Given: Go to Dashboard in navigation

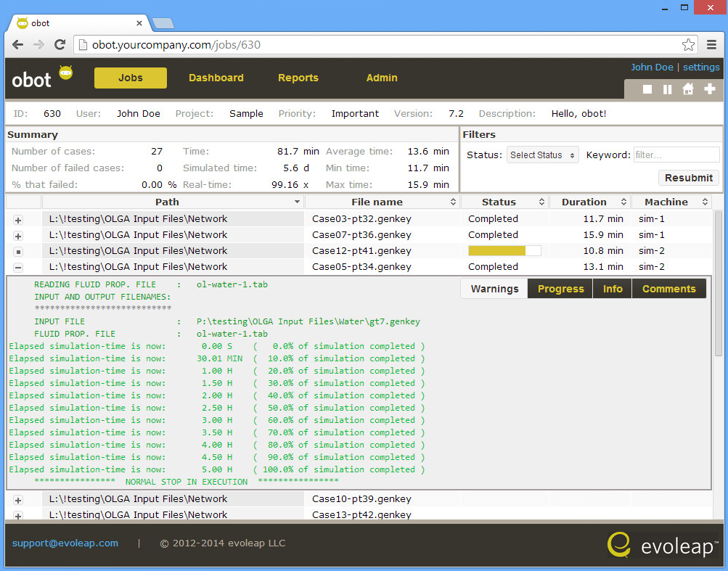Looking at the screenshot, I should coord(216,78).
